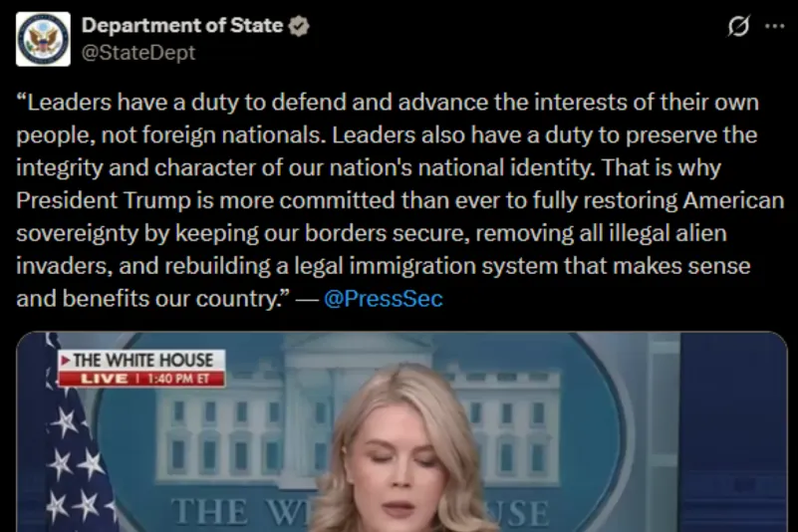This screenshot has width=798, height=532.
Task: Click the Department of State display name
Action: click(182, 26)
